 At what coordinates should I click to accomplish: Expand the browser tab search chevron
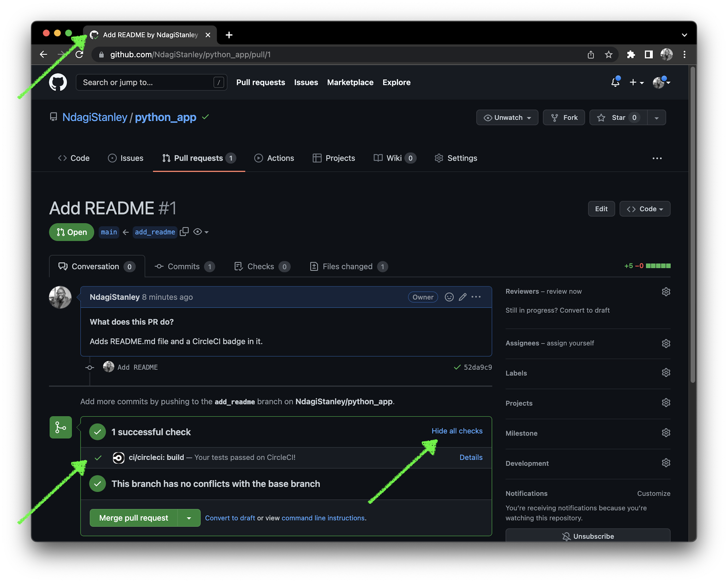[x=684, y=35]
